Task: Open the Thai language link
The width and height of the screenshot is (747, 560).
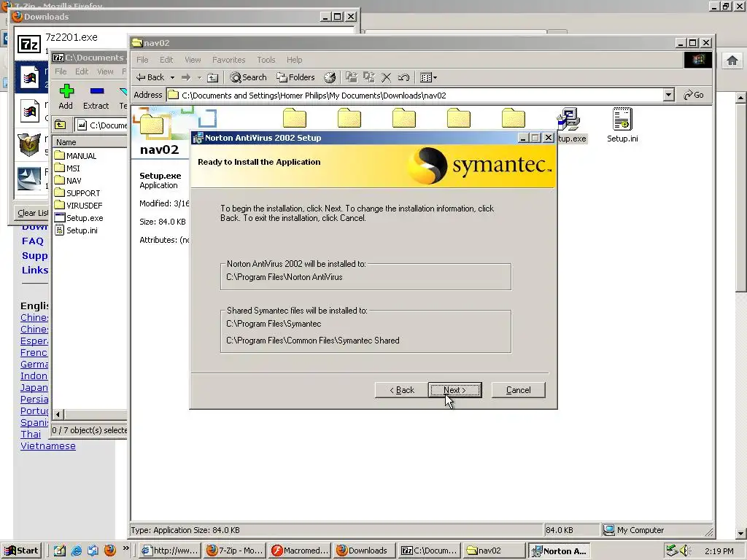Action: 31,435
